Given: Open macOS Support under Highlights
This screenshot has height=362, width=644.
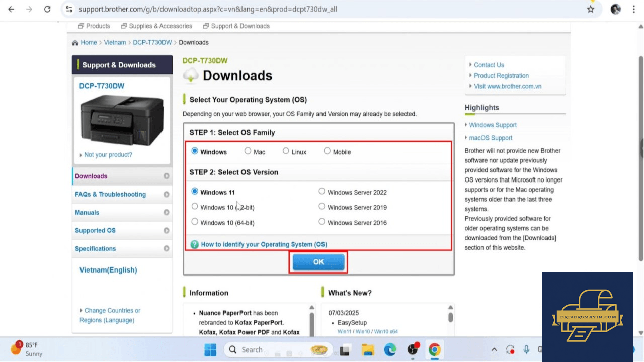Looking at the screenshot, I should (491, 138).
